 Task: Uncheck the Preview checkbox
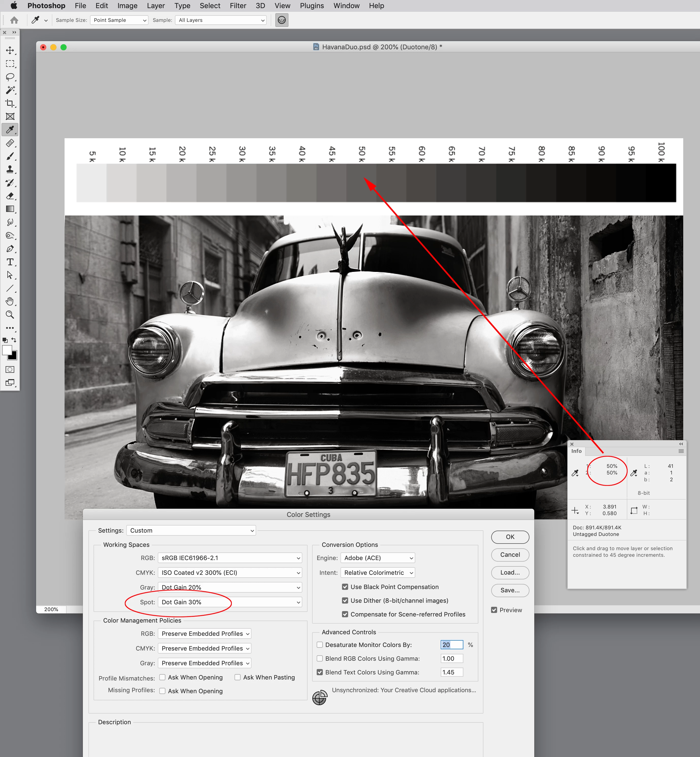click(x=494, y=610)
